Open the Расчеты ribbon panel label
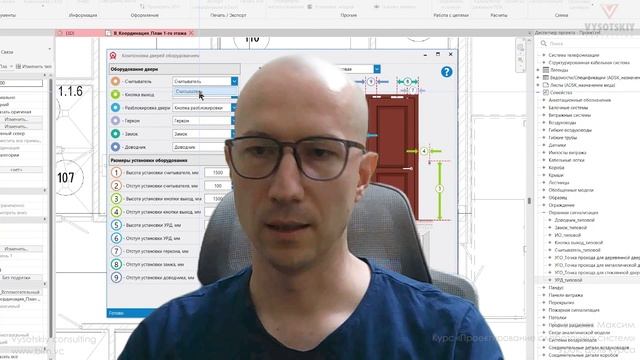This screenshot has height=360, width=640. [x=499, y=15]
